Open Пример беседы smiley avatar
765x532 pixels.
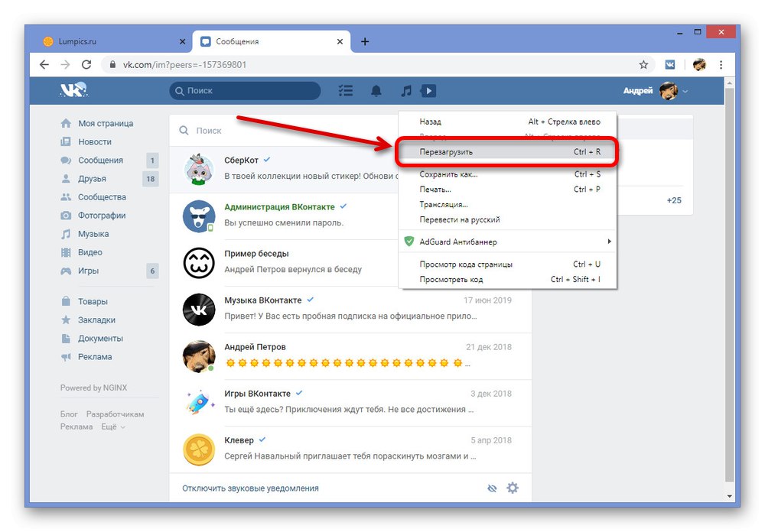point(199,263)
